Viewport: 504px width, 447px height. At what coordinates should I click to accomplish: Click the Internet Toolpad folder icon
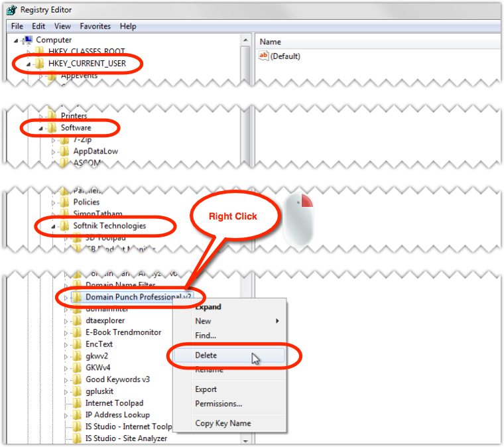[77, 403]
